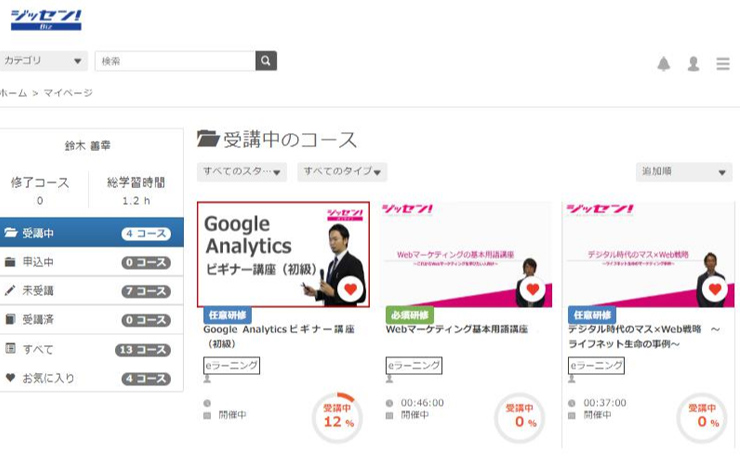Click the 受講中 open folder icon
This screenshot has width=740, height=456.
point(10,232)
